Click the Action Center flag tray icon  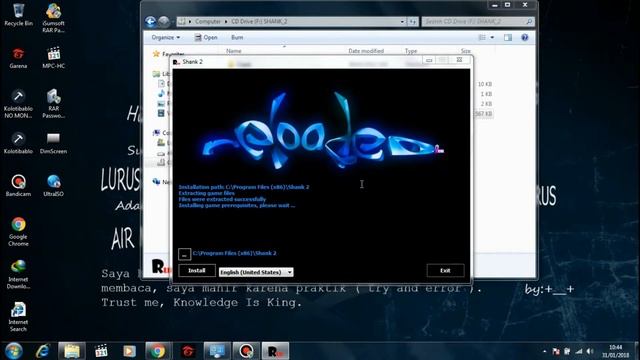click(x=556, y=351)
